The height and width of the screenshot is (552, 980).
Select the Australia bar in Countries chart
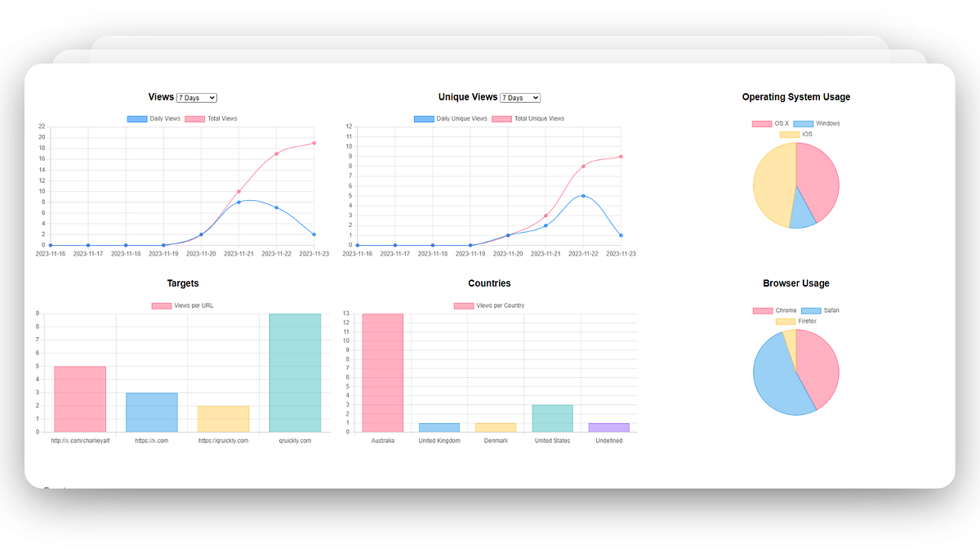383,372
